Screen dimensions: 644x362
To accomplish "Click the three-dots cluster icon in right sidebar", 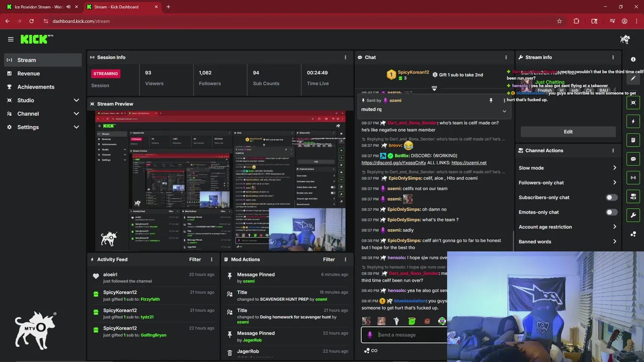I will [x=633, y=234].
